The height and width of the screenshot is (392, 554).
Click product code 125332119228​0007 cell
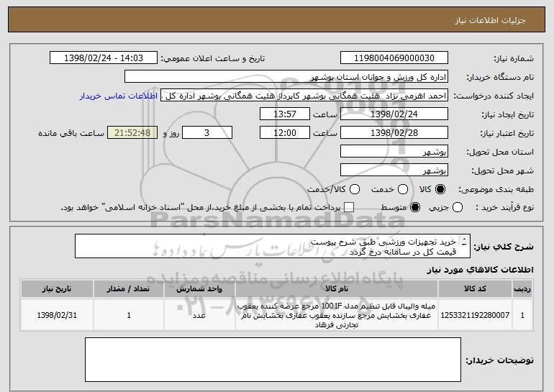coord(475,315)
